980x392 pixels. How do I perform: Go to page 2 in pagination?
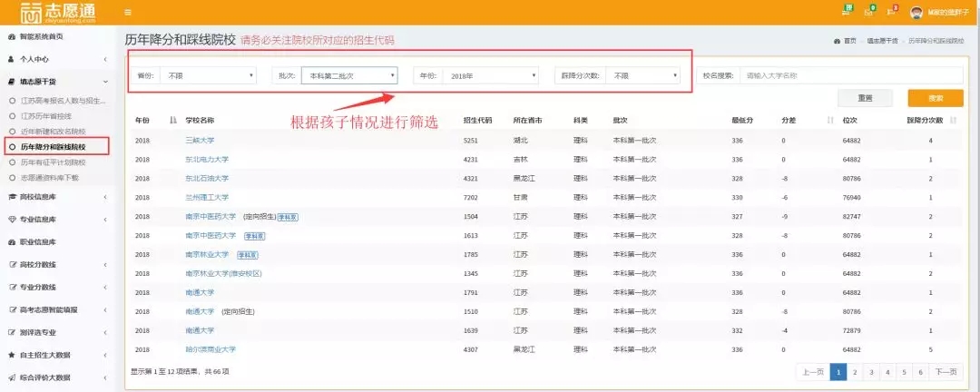(855, 371)
